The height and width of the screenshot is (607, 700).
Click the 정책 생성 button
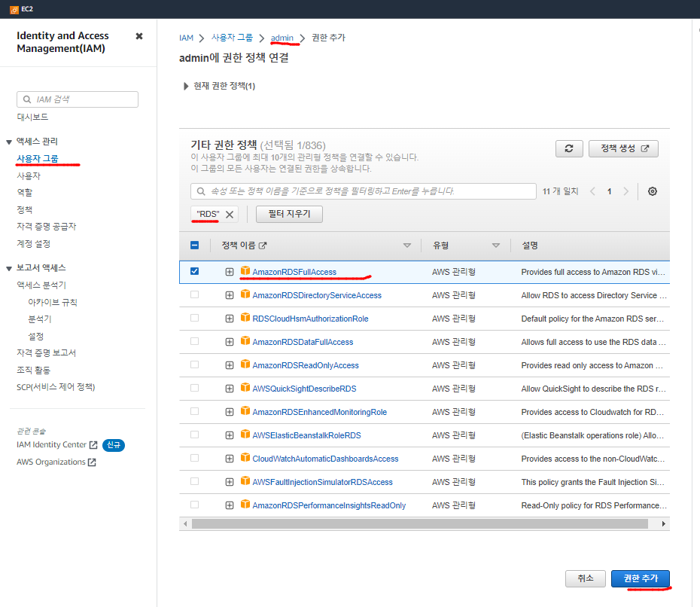pyautogui.click(x=623, y=148)
